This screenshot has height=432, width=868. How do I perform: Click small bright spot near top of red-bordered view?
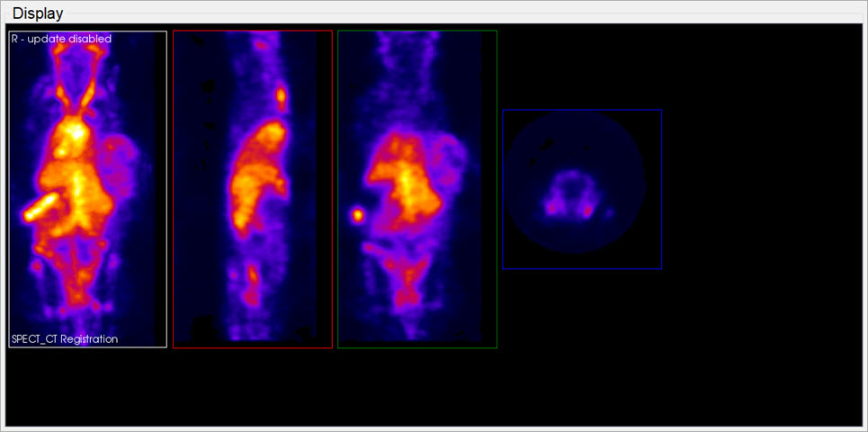click(282, 94)
